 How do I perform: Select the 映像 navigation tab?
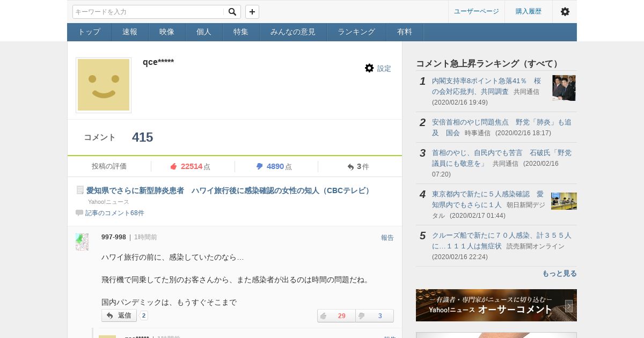click(167, 32)
